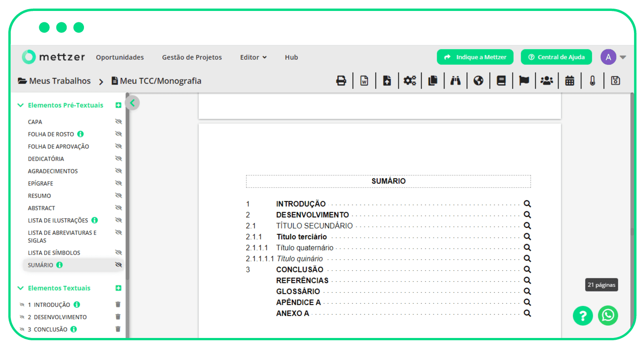Click magnifier next to REFERÊNCIAS entry

coord(527,280)
